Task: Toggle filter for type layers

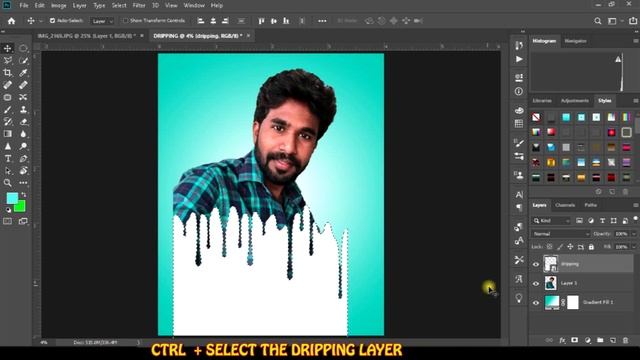Action: (602, 221)
